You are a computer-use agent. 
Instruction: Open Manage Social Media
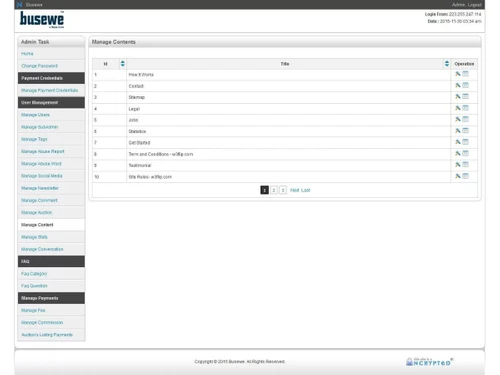pyautogui.click(x=42, y=176)
